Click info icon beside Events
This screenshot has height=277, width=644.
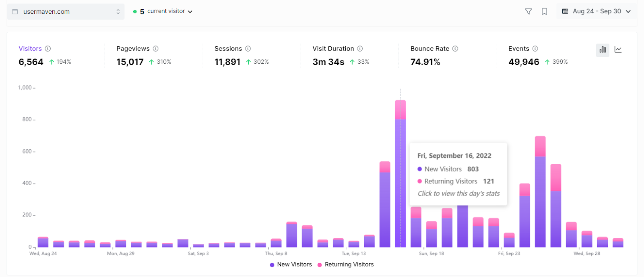point(535,49)
